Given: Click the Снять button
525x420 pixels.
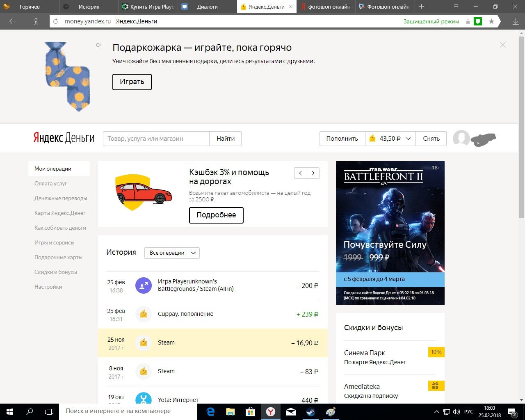Looking at the screenshot, I should point(431,139).
